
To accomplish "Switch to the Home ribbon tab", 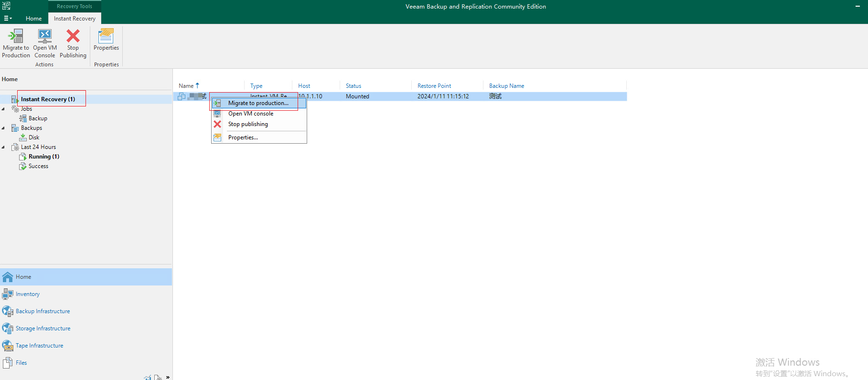I will click(x=34, y=19).
